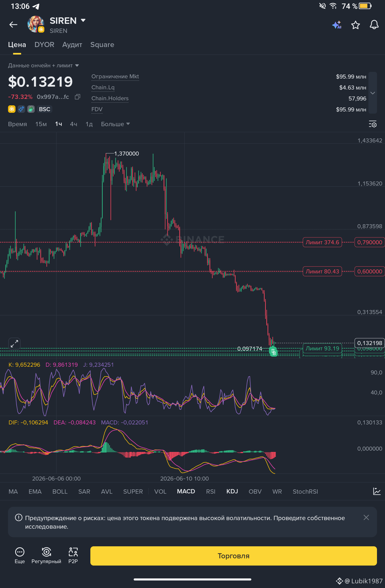Tap the SIREN token avatar

click(36, 24)
